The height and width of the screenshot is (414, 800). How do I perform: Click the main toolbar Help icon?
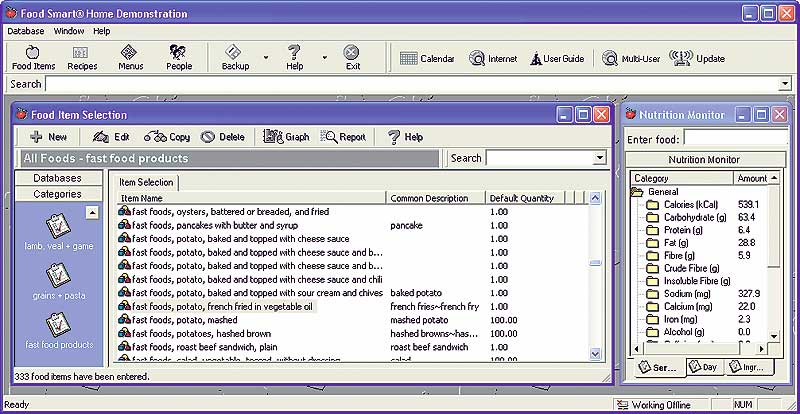coord(294,58)
